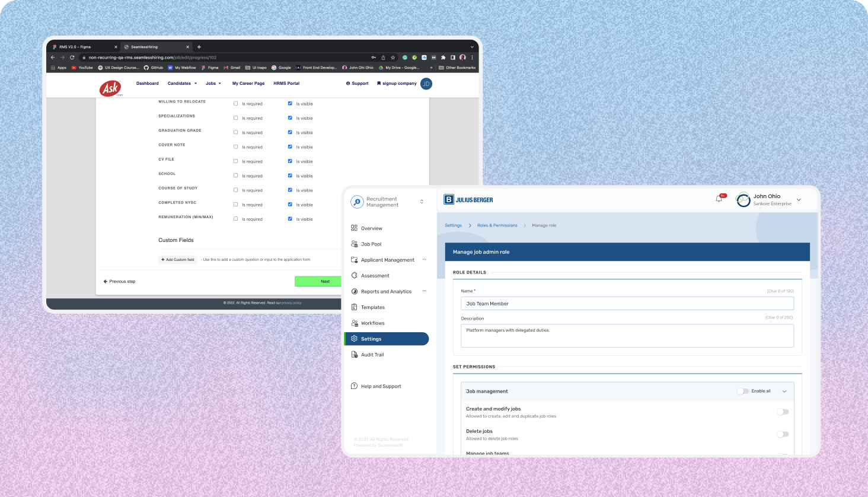
Task: Share page via the address bar icon
Action: tap(383, 58)
